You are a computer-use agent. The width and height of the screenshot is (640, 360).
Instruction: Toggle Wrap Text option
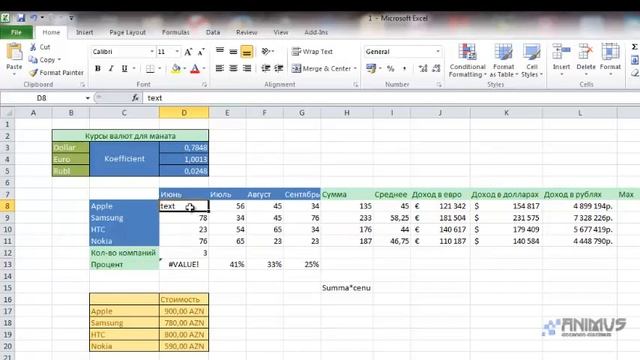tap(312, 51)
